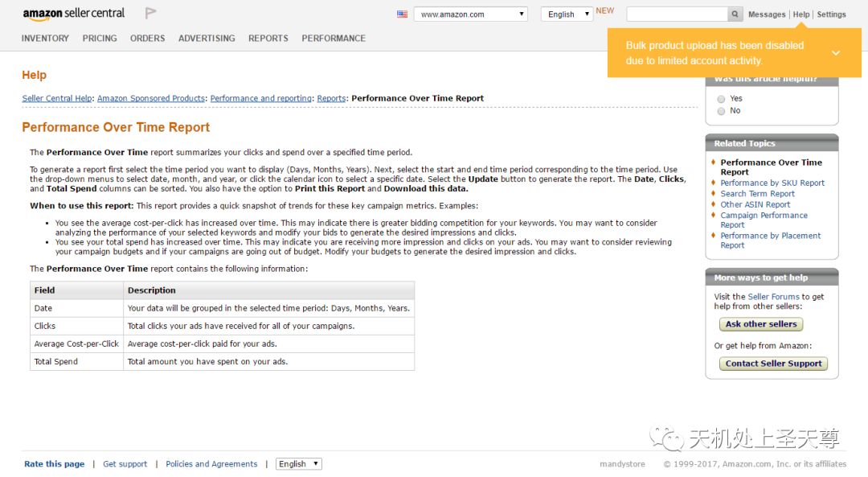Click the orange Help page title
This screenshot has width=868, height=477.
(x=35, y=76)
